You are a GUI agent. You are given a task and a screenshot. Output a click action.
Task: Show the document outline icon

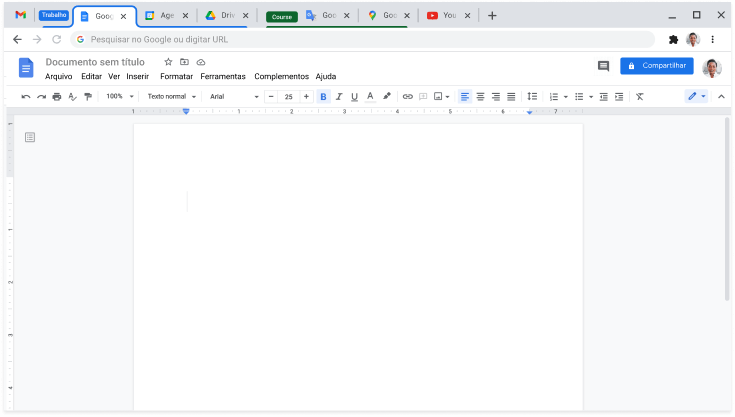pyautogui.click(x=30, y=137)
